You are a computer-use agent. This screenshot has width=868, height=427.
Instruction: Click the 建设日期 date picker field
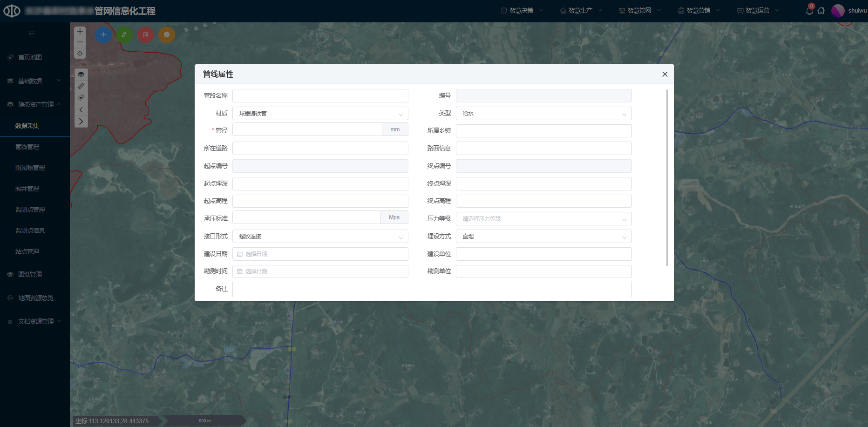click(x=320, y=254)
